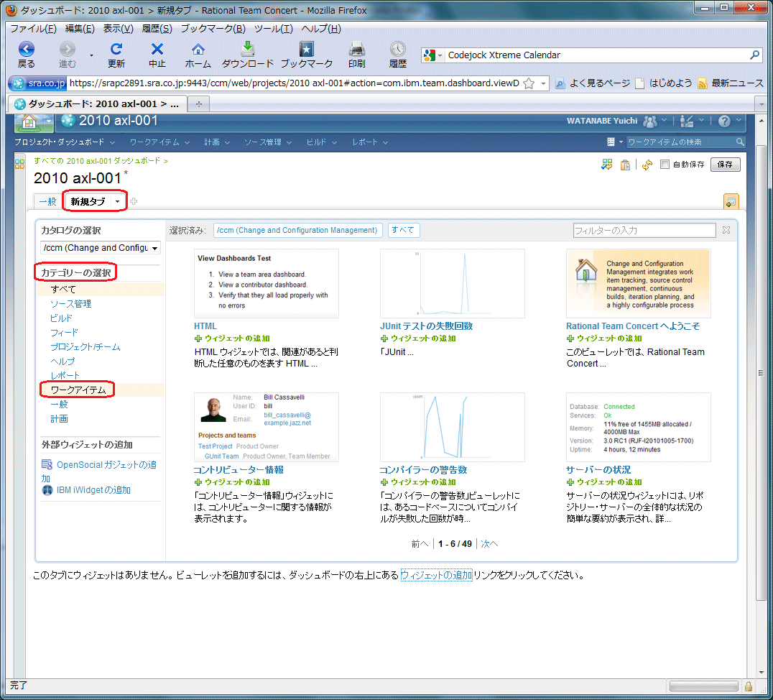Click the 最新ニュース feed bookmark
The height and width of the screenshot is (700, 773).
click(731, 83)
